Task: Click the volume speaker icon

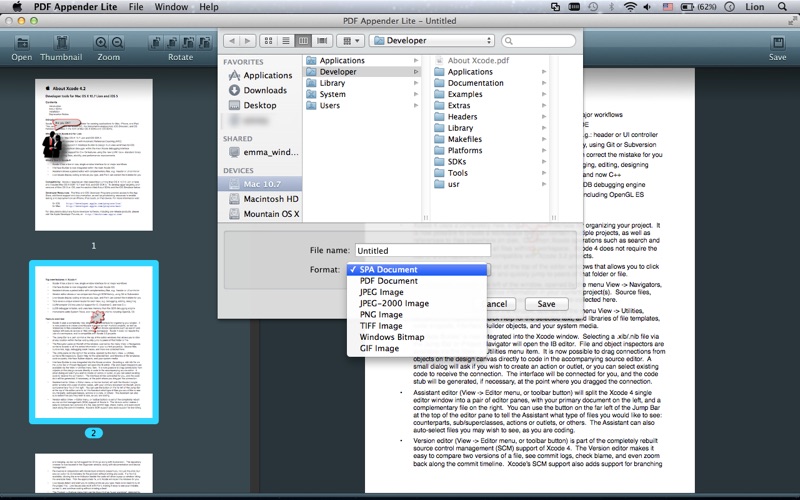Action: [x=647, y=7]
